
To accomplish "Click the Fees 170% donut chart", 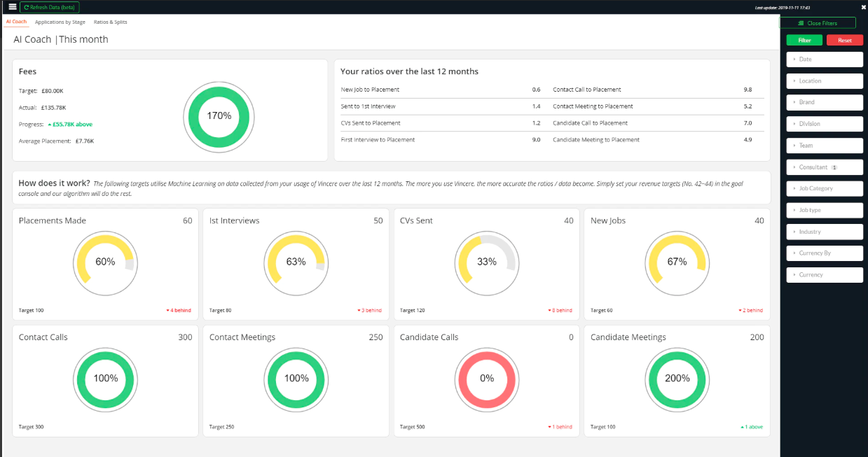I will [x=219, y=116].
